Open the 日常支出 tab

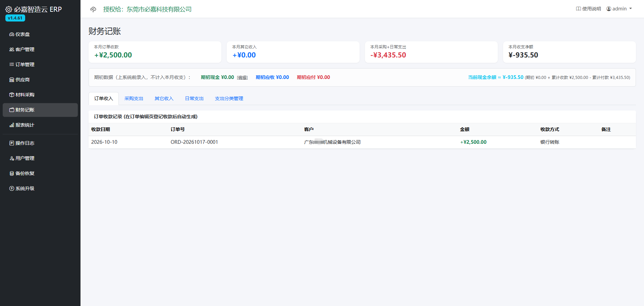pos(194,99)
